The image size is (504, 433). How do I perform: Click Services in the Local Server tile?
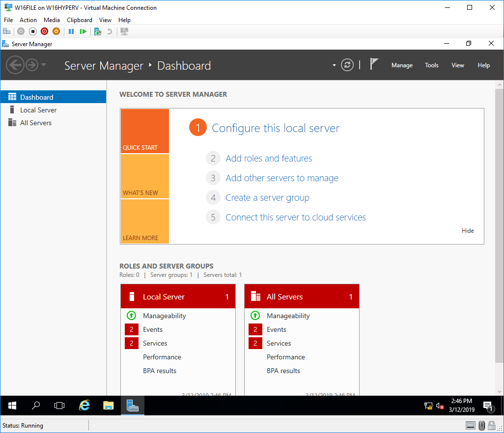click(155, 343)
